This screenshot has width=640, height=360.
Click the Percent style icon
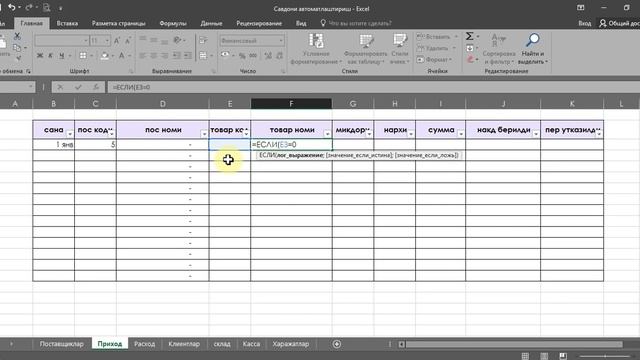(x=242, y=56)
